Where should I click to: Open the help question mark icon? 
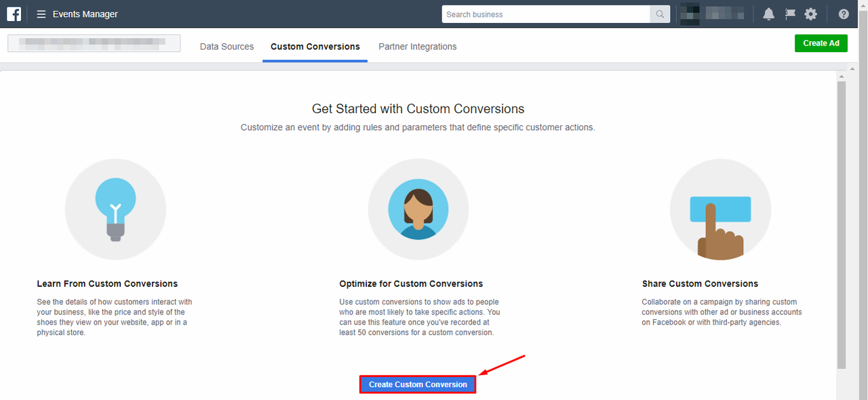pyautogui.click(x=844, y=14)
